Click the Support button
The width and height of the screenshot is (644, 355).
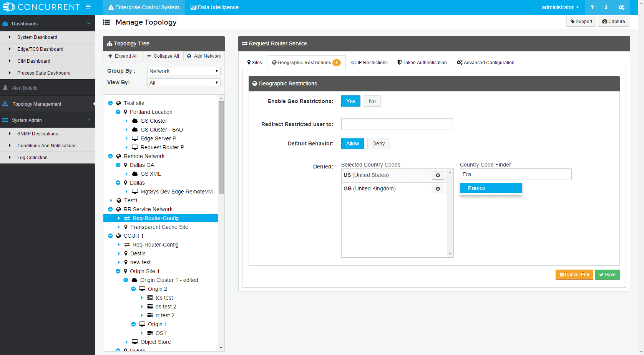(x=581, y=22)
